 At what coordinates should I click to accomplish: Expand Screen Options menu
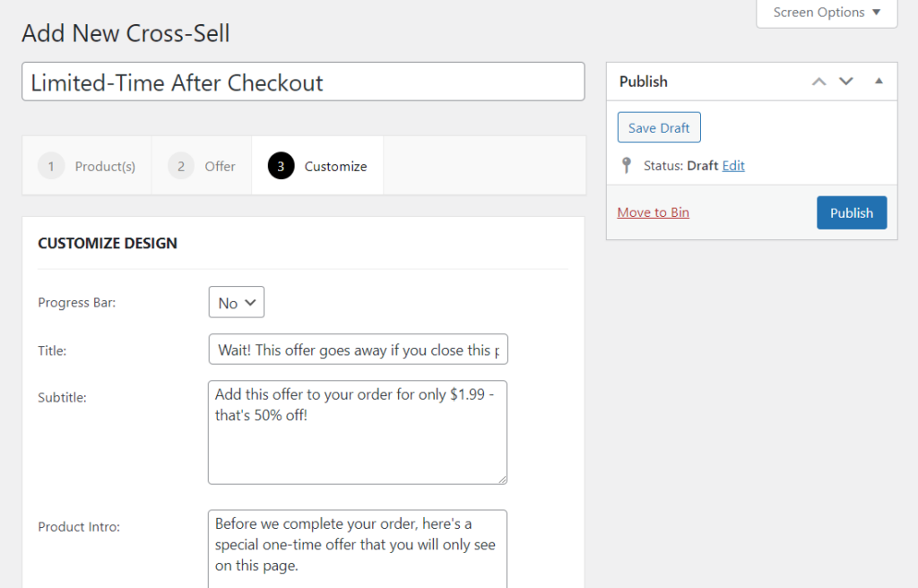pyautogui.click(x=827, y=13)
